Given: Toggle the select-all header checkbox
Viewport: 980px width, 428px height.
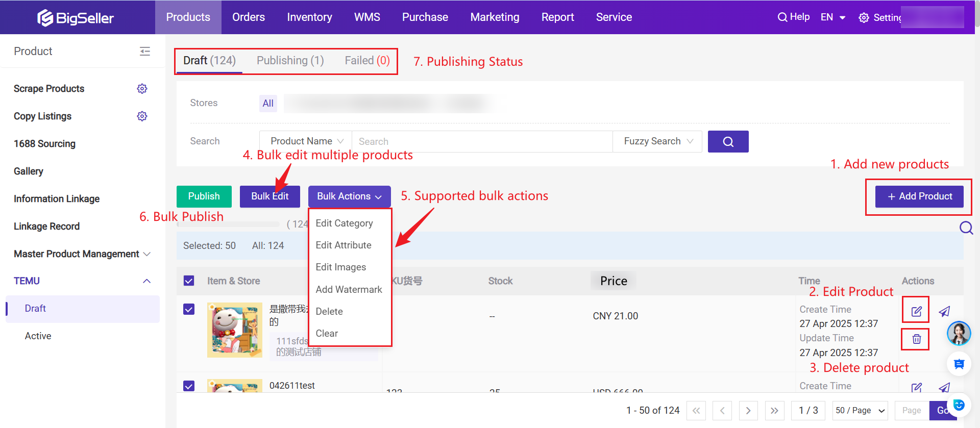Looking at the screenshot, I should coord(189,281).
